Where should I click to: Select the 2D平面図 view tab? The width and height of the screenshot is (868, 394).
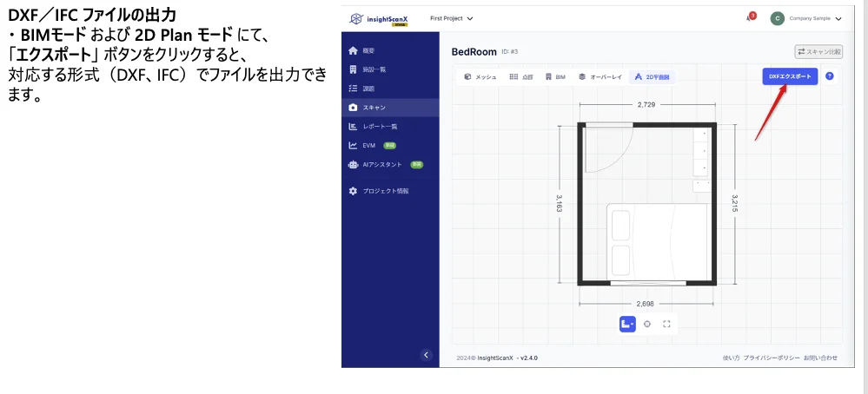tap(653, 77)
